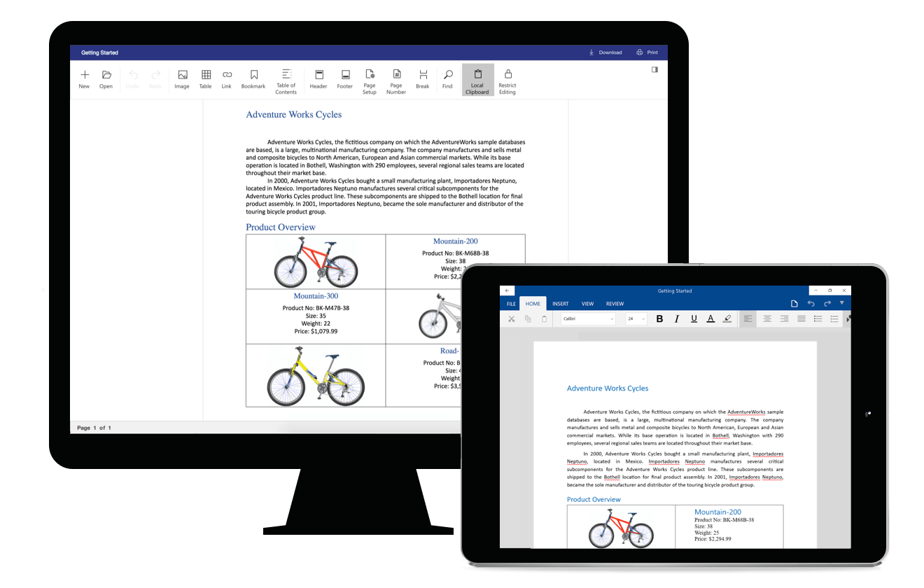Toggle Bold formatting on tablet
Screen dimensions: 924x588
coord(659,319)
